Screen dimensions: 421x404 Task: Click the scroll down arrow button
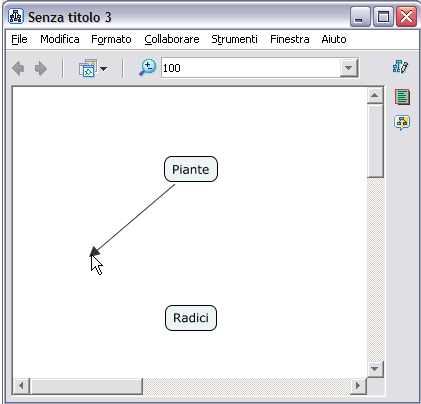pos(375,369)
